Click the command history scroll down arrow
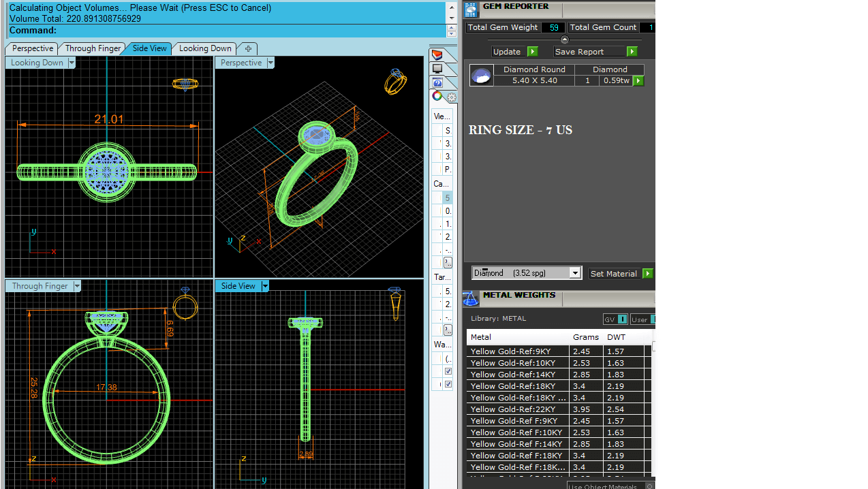The height and width of the screenshot is (489, 868). point(451,18)
